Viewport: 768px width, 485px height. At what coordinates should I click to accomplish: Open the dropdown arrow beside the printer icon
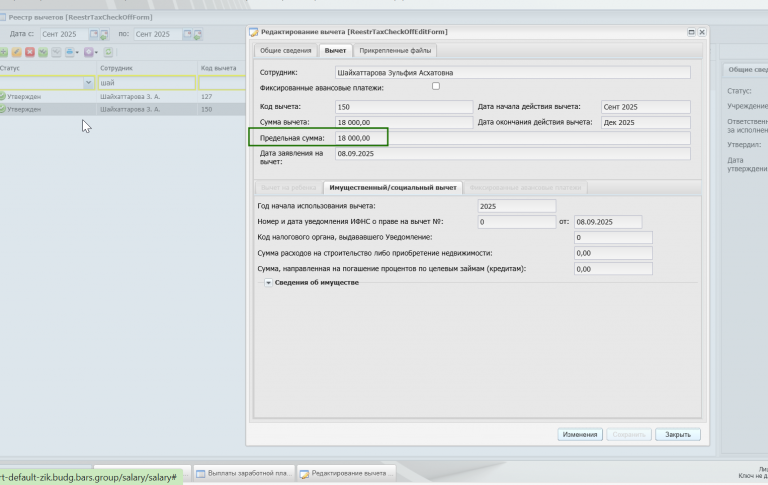point(77,52)
